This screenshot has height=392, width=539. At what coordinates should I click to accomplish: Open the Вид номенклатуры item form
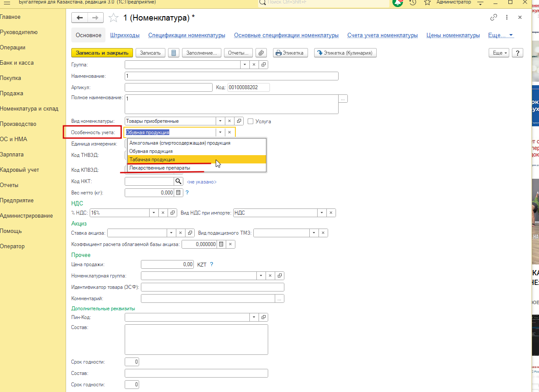click(239, 121)
